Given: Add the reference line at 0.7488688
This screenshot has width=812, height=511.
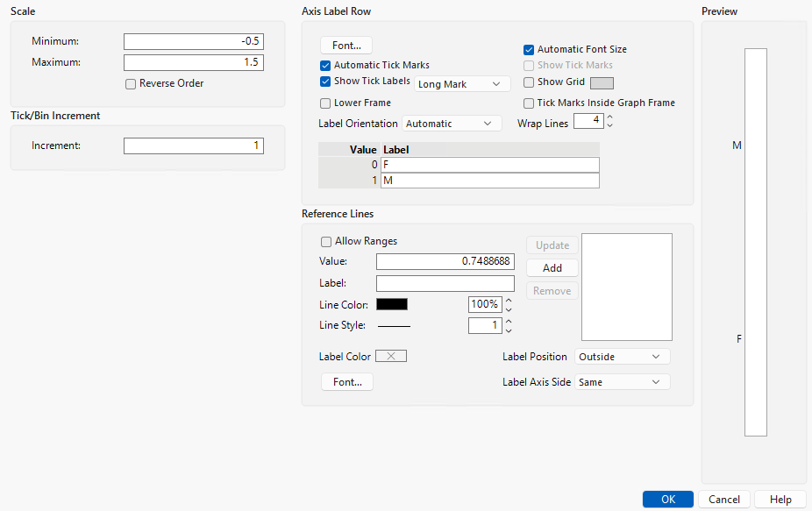Looking at the screenshot, I should tap(552, 267).
